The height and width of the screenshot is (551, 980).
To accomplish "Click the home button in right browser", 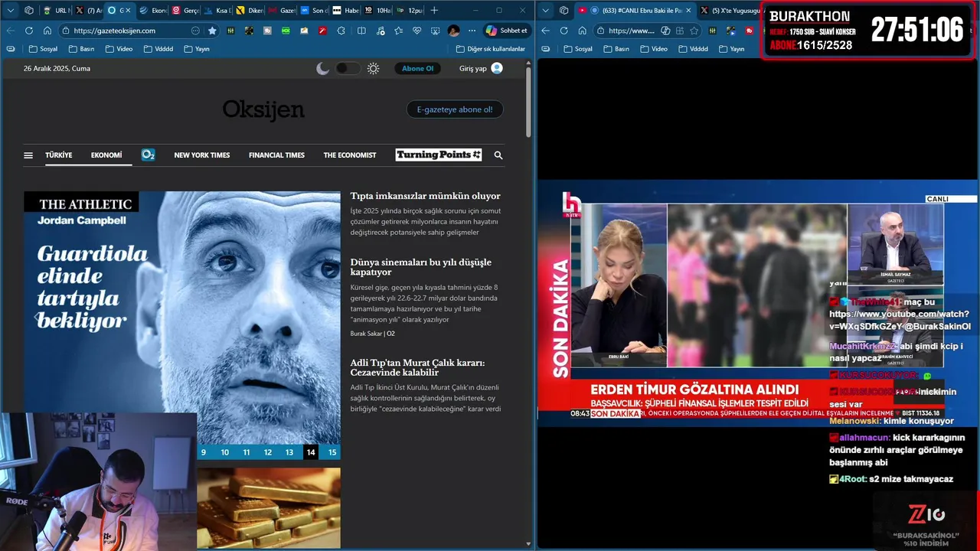I will tap(583, 31).
